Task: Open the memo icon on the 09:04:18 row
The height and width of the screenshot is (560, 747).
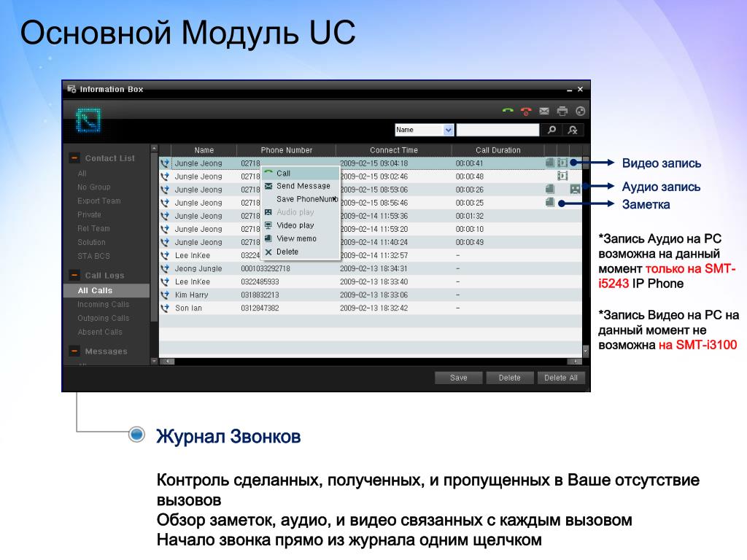Action: coord(550,163)
